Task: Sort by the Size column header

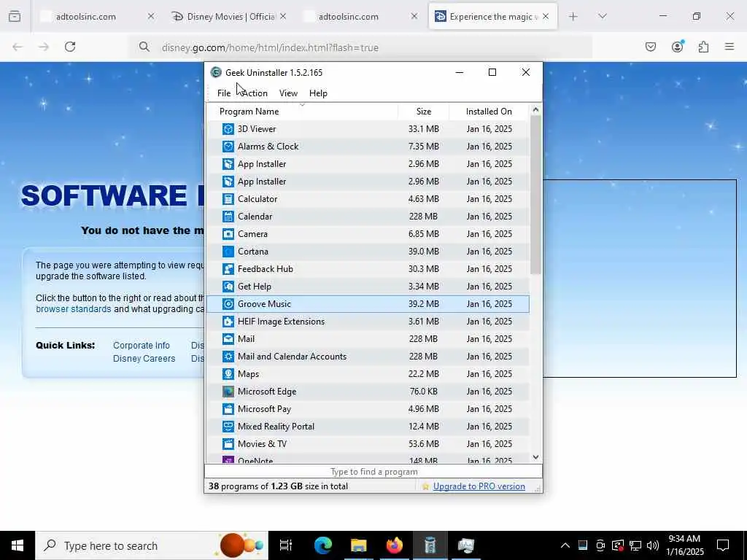Action: coord(424,112)
